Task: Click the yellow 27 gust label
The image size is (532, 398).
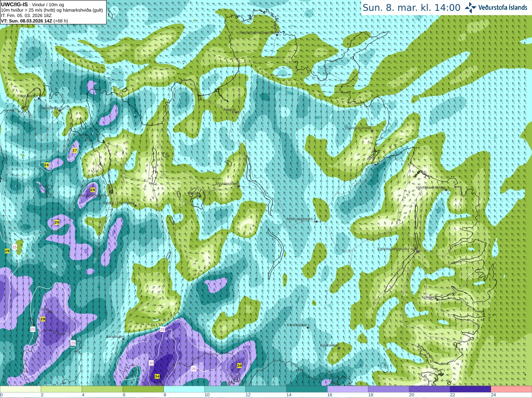Action: click(x=75, y=150)
